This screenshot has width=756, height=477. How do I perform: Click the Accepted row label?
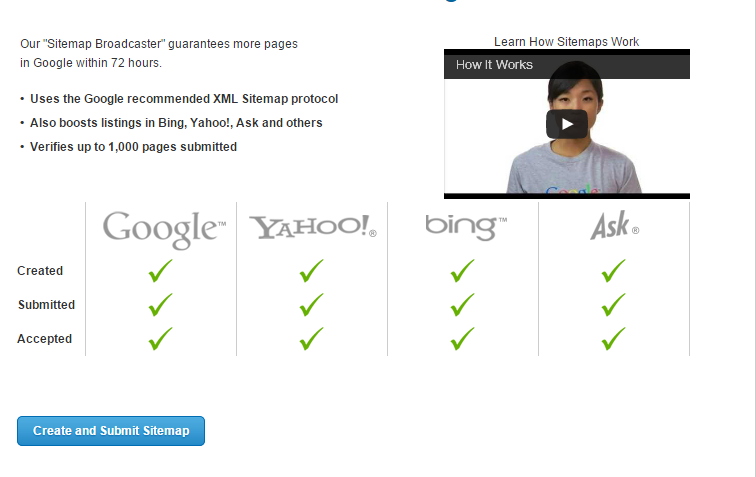[x=44, y=339]
